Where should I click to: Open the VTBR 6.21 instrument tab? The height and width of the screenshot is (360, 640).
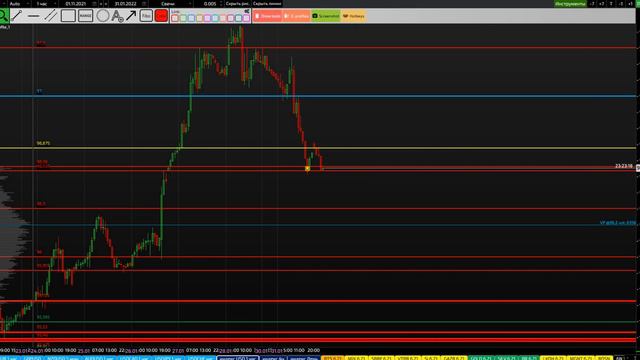pos(407,358)
